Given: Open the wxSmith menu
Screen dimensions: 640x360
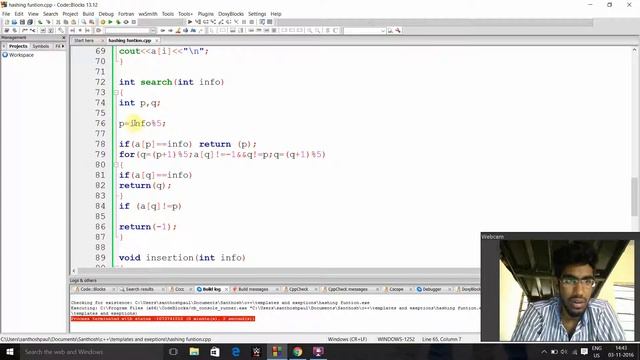Looking at the screenshot, I should [148, 14].
